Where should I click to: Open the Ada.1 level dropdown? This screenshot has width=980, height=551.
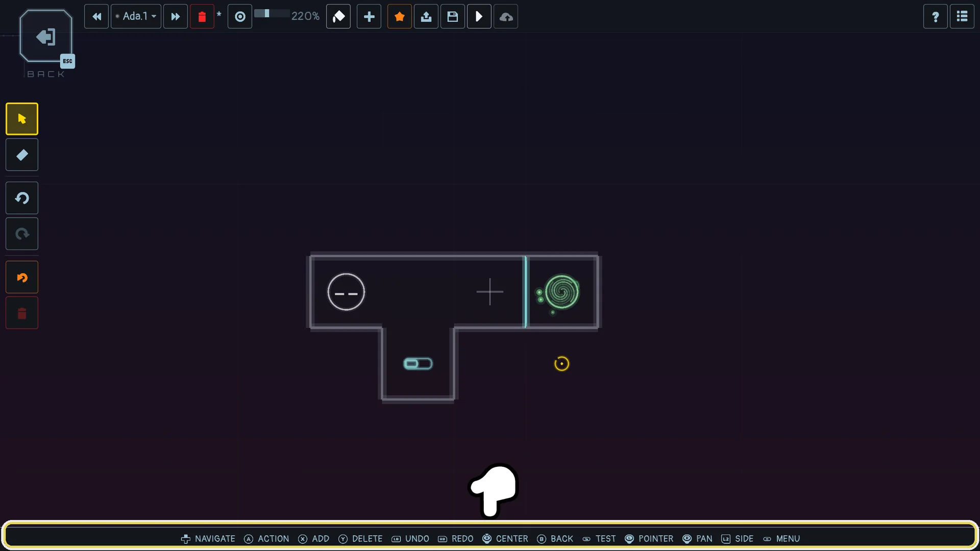coord(136,17)
